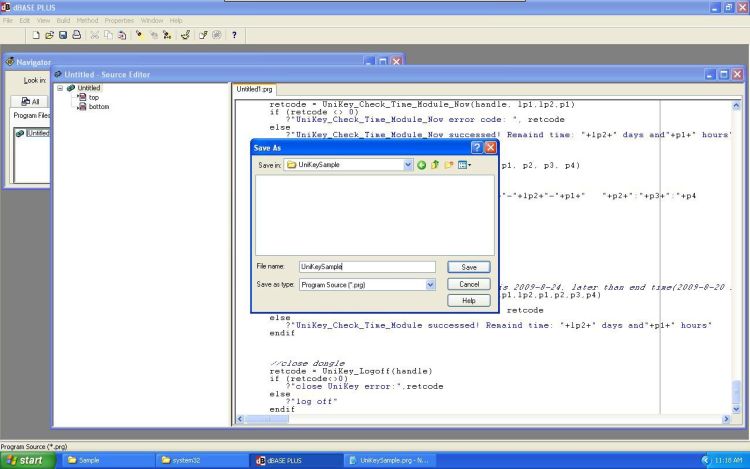Click the Print toolbar icon

77,35
